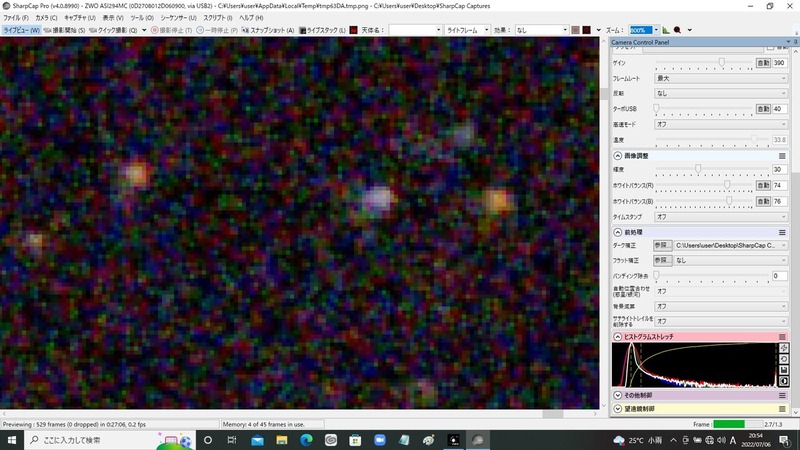Toggle 自動 auto button for ゲイン

[763, 63]
